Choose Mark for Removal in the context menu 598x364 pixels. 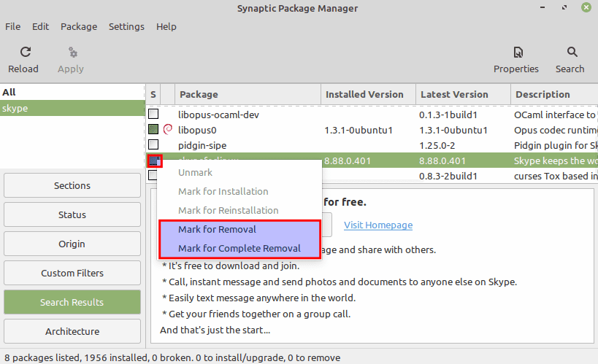point(217,229)
